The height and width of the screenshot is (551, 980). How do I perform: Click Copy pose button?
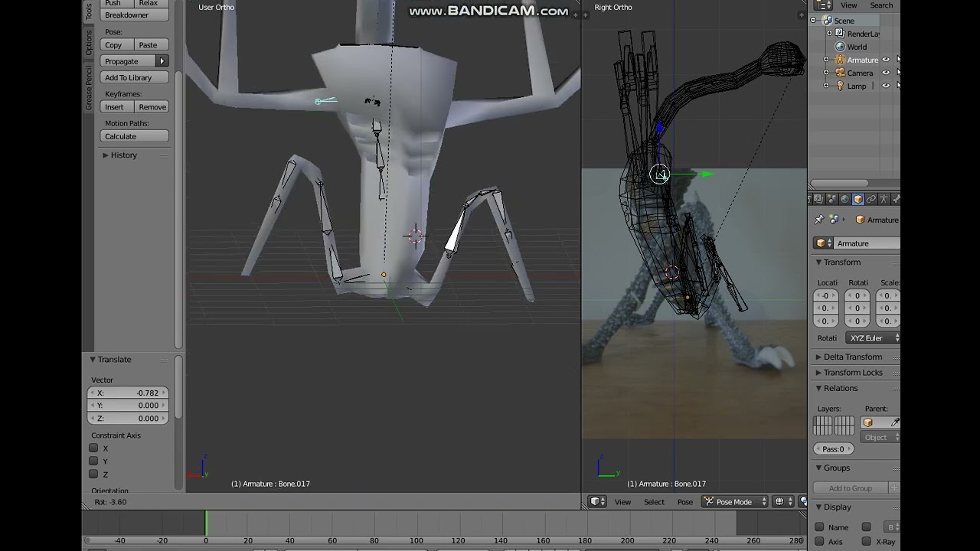pyautogui.click(x=116, y=45)
